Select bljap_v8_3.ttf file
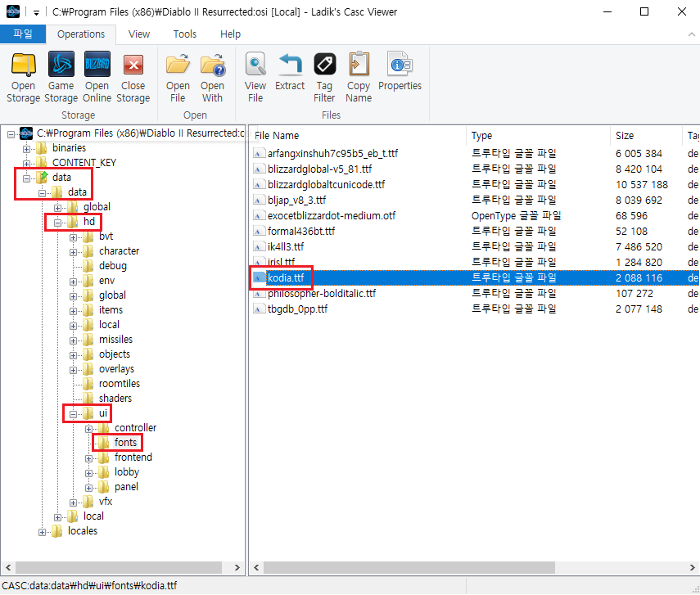 (x=296, y=201)
